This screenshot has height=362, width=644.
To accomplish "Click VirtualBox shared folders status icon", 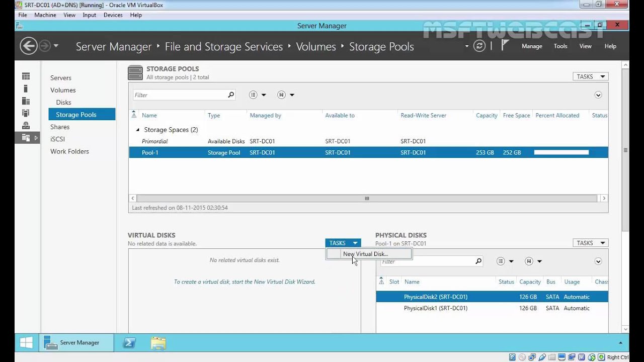I will pyautogui.click(x=552, y=357).
